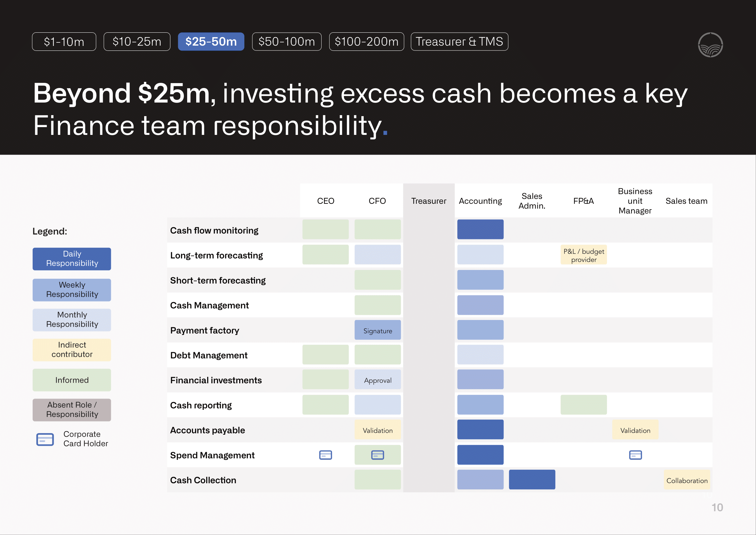Select the $50-100m revenue range

tap(286, 41)
